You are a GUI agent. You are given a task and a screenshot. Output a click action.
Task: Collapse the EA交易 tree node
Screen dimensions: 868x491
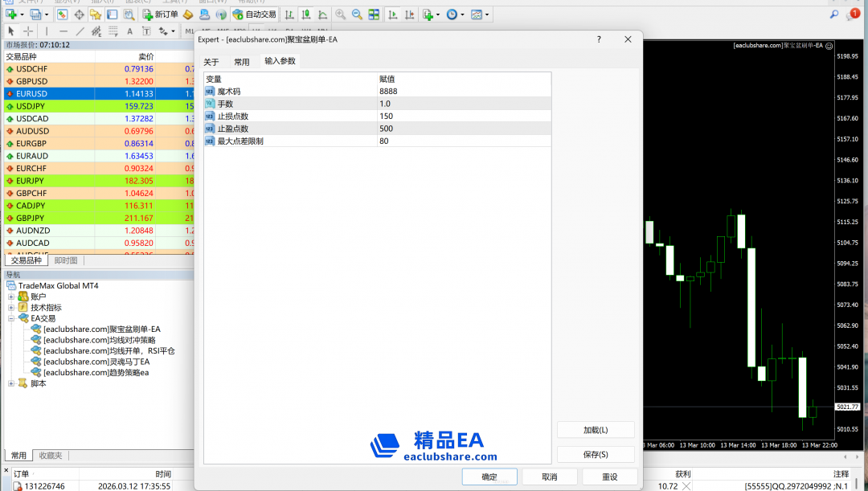[11, 318]
